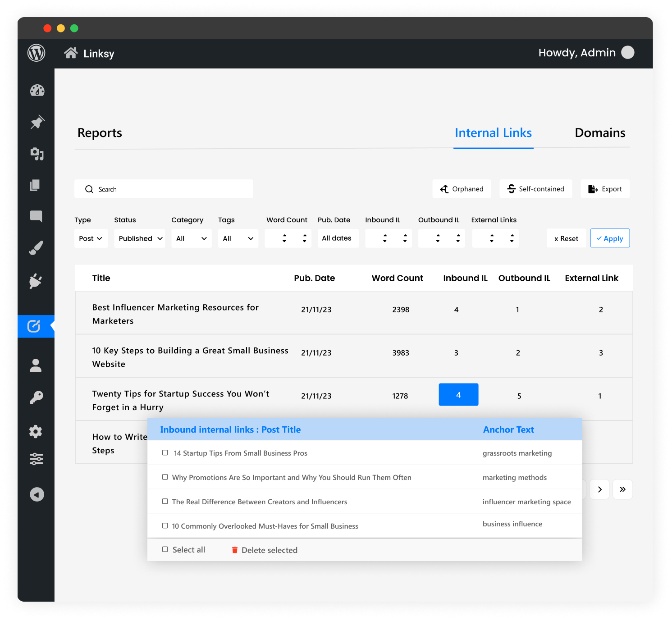Expand the Status dropdown showing Published
The image size is (672, 621).
(x=140, y=238)
